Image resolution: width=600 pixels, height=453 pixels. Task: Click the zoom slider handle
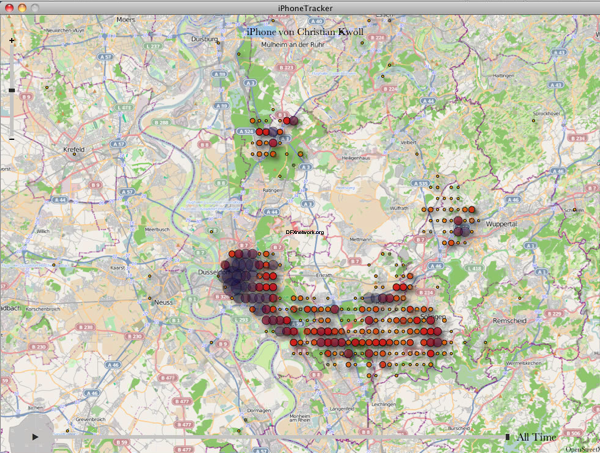click(x=11, y=90)
